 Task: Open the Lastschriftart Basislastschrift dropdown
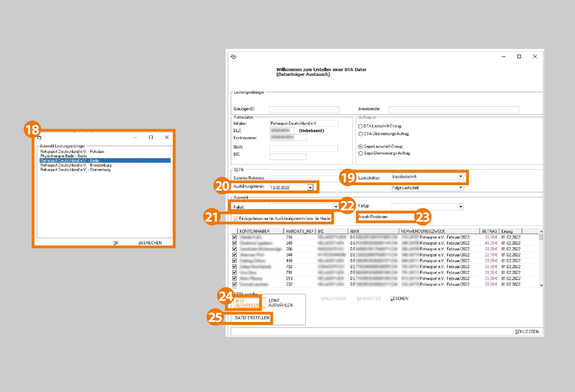click(460, 177)
